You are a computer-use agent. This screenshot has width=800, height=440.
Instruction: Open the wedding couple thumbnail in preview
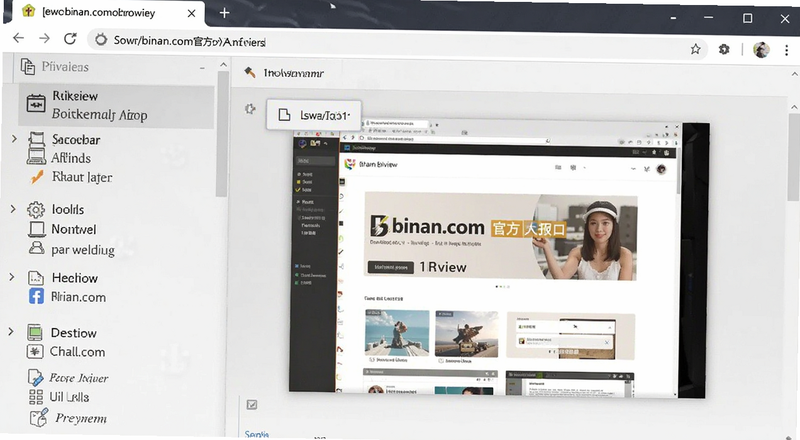click(397, 333)
